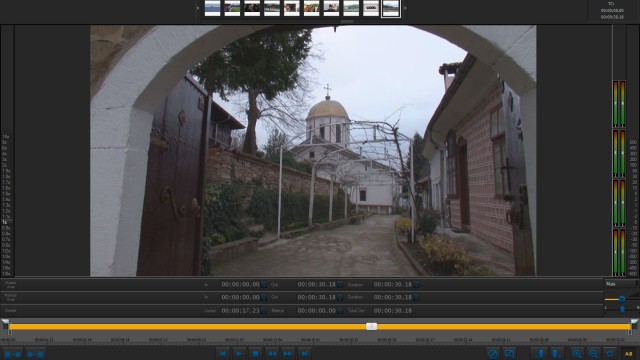
Task: Click the magnifier minus zoom-out icon
Action: click(x=593, y=354)
